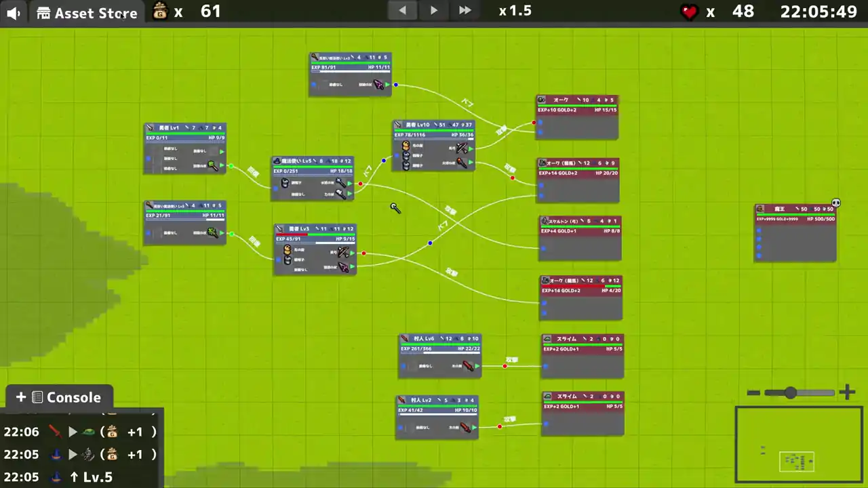
Task: Click the play button in top bar
Action: [x=434, y=10]
